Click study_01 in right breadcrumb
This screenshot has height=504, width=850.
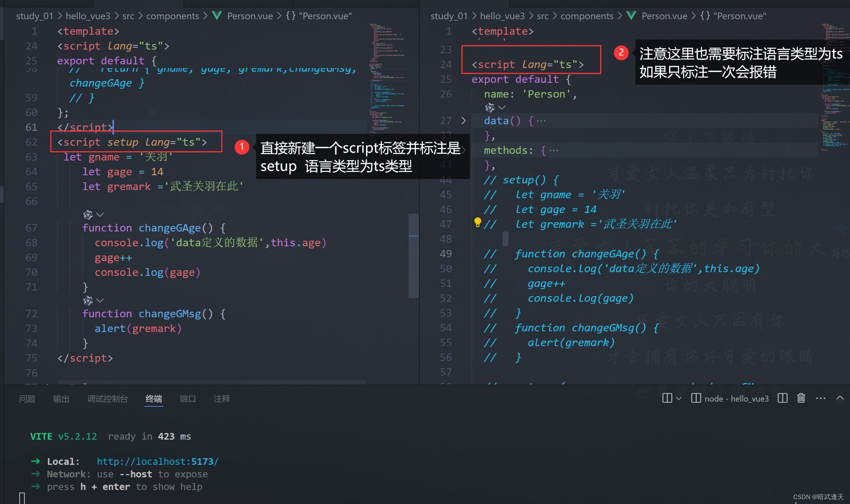pos(449,16)
